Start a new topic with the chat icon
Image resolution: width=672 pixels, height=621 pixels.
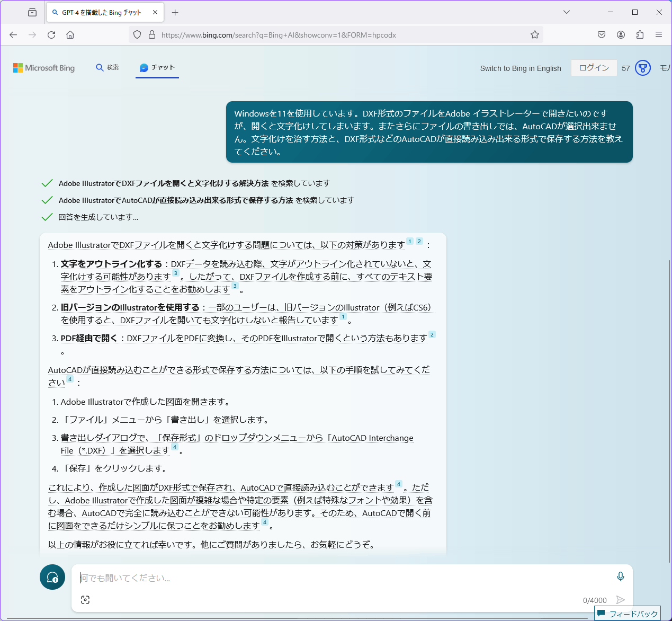click(x=52, y=577)
